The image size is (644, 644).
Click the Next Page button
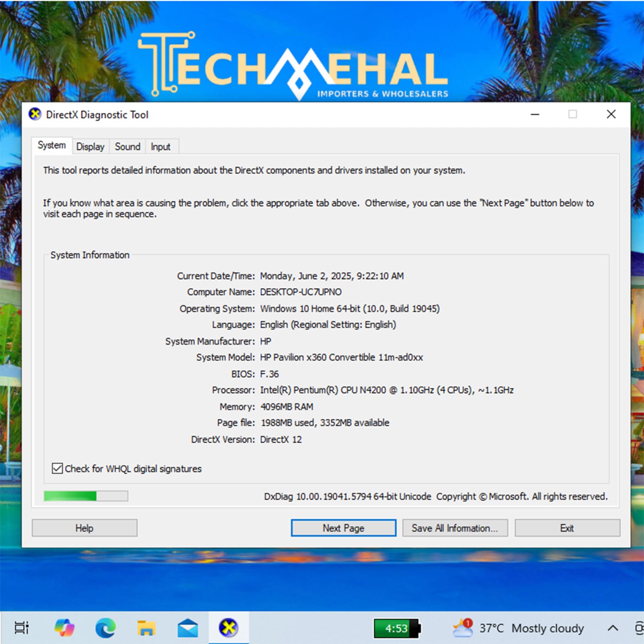click(x=343, y=528)
